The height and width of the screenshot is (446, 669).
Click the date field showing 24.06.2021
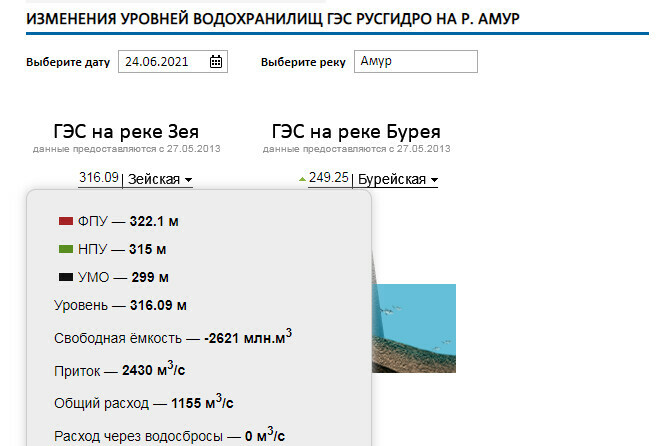click(172, 61)
